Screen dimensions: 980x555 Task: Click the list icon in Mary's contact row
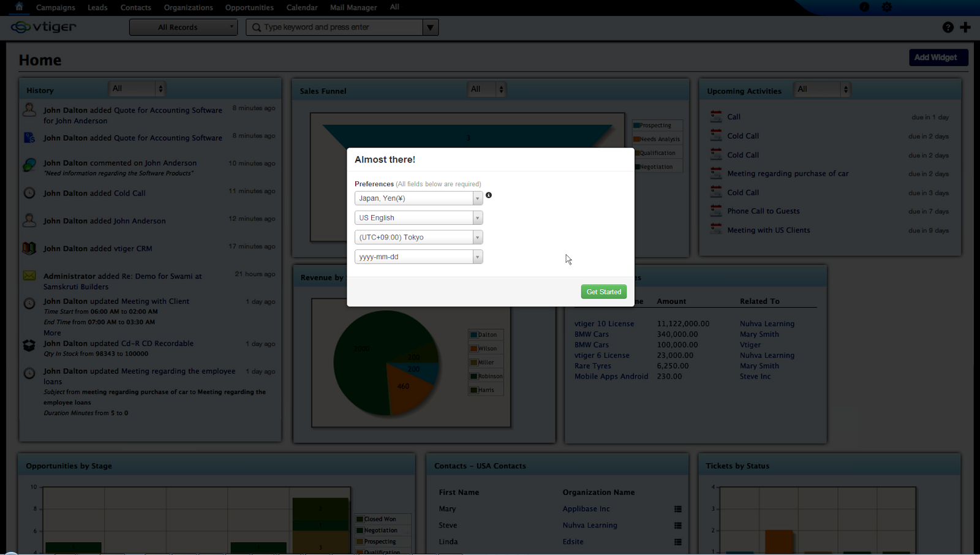(678, 509)
